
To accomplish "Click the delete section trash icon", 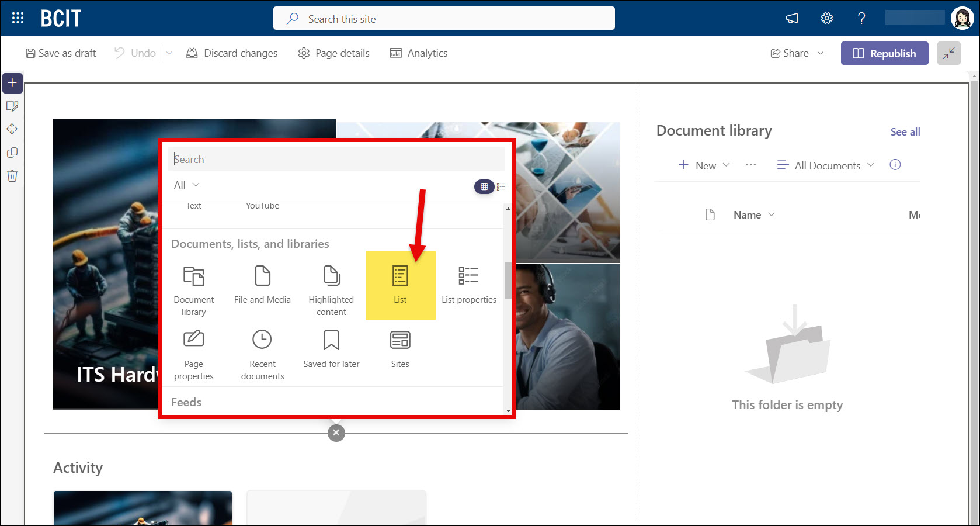I will coord(12,176).
